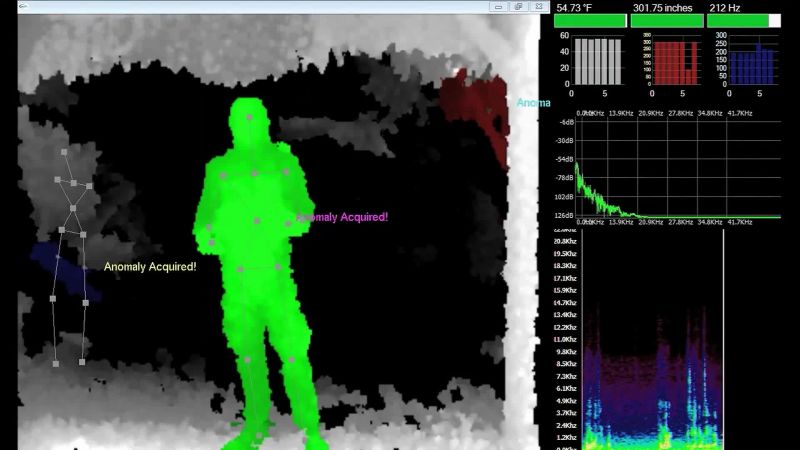Click the cyan 'Anoma' label near the red region
The height and width of the screenshot is (450, 800).
click(534, 103)
